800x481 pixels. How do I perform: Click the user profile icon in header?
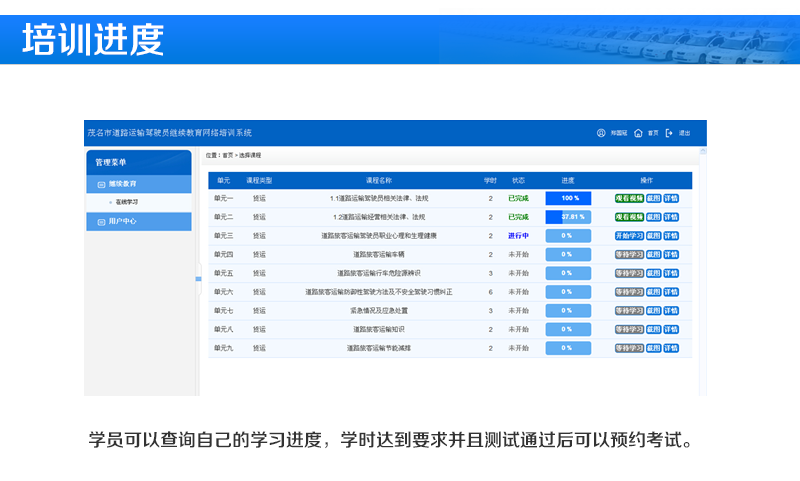click(601, 133)
